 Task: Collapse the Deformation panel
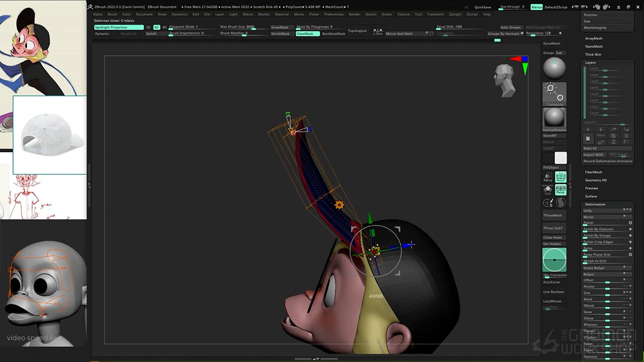tap(595, 204)
